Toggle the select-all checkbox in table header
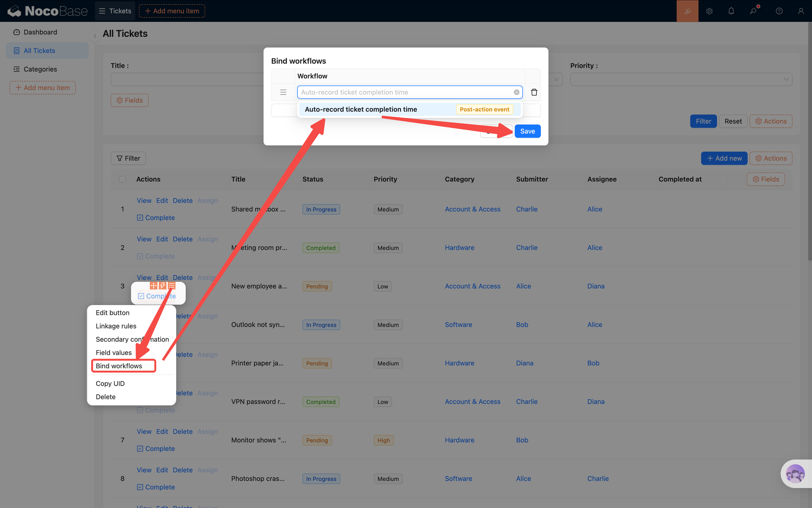 point(123,179)
